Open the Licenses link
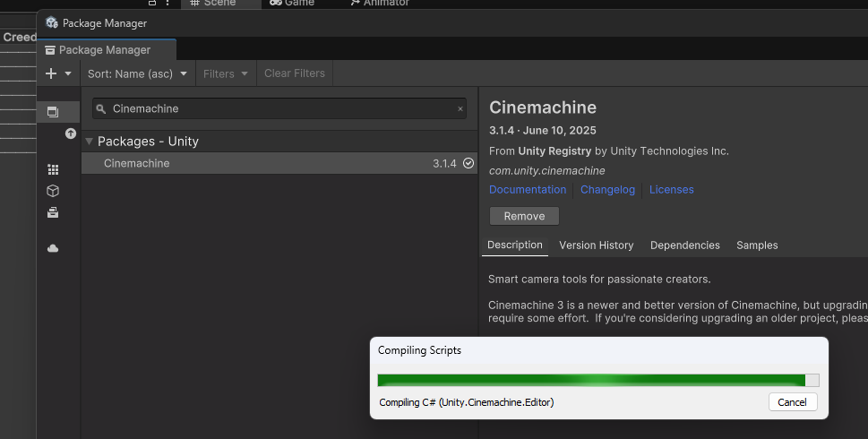The width and height of the screenshot is (868, 439). [x=671, y=189]
